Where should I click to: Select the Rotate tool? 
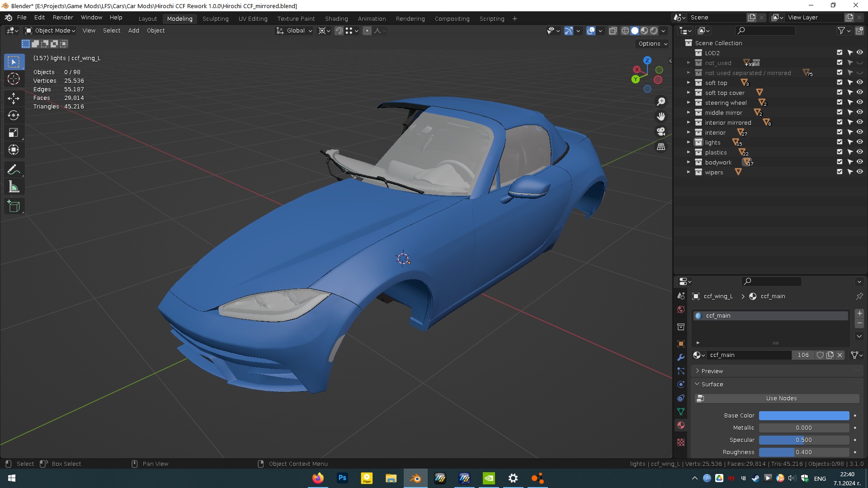click(14, 115)
